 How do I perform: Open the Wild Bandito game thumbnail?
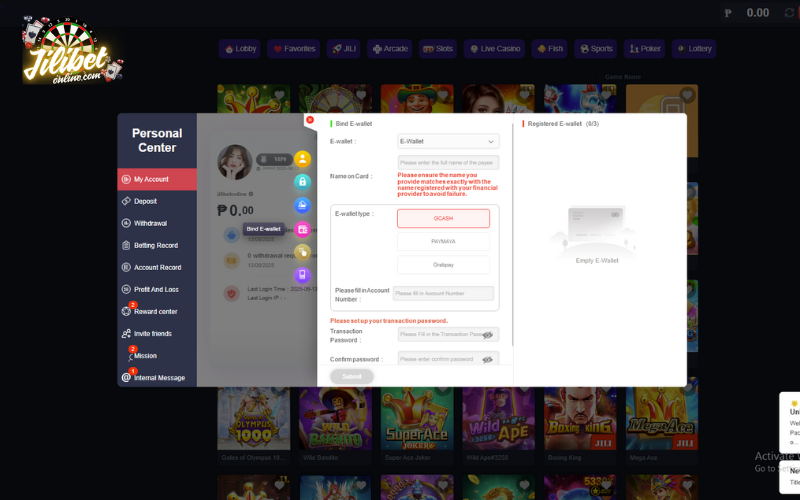pos(335,418)
